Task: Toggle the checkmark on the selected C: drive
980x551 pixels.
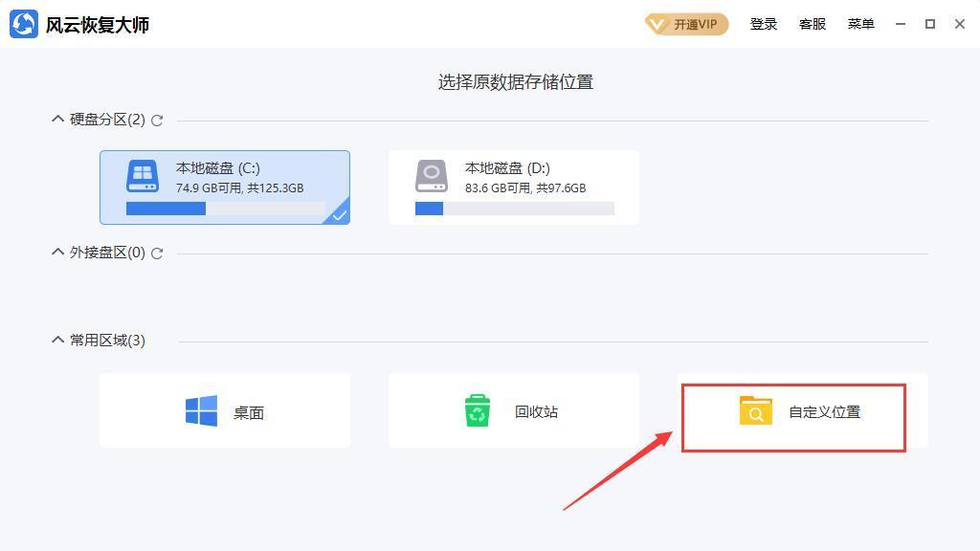Action: pyautogui.click(x=339, y=215)
